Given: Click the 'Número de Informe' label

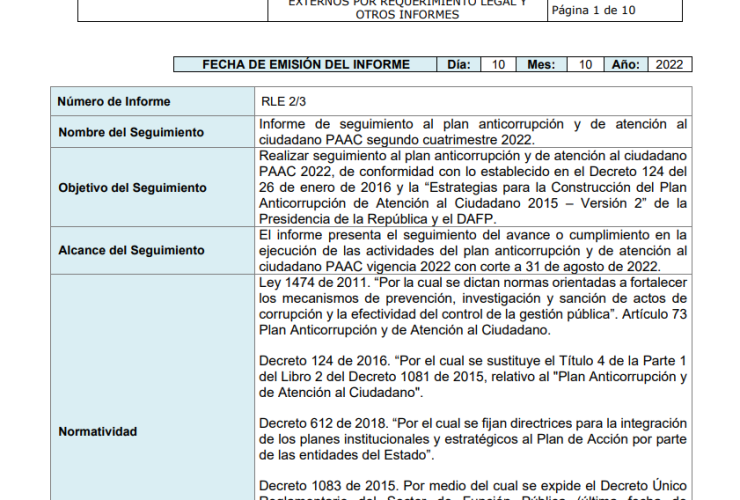Looking at the screenshot, I should [x=114, y=102].
